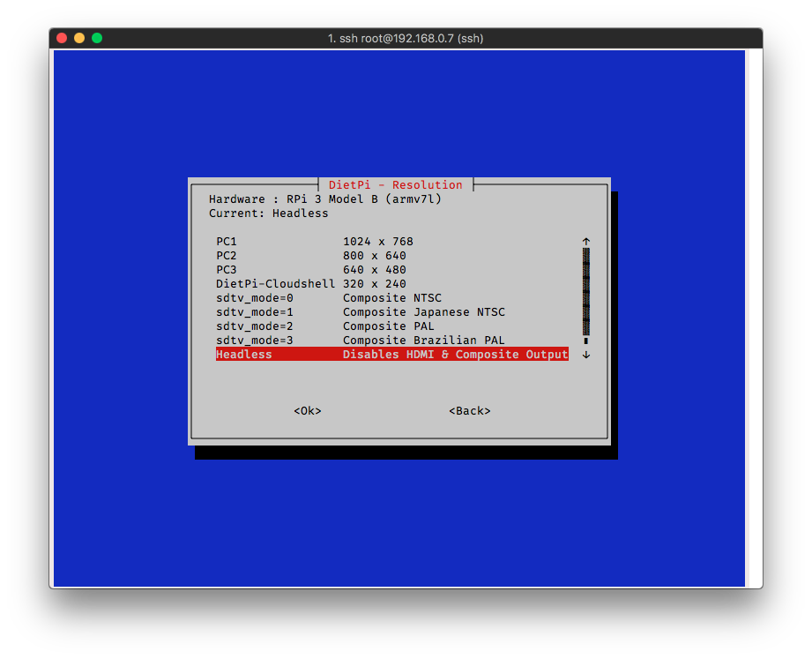This screenshot has width=812, height=659.
Task: Choose sdtv_mode=3 Composite Brazilian PAL
Action: [392, 340]
